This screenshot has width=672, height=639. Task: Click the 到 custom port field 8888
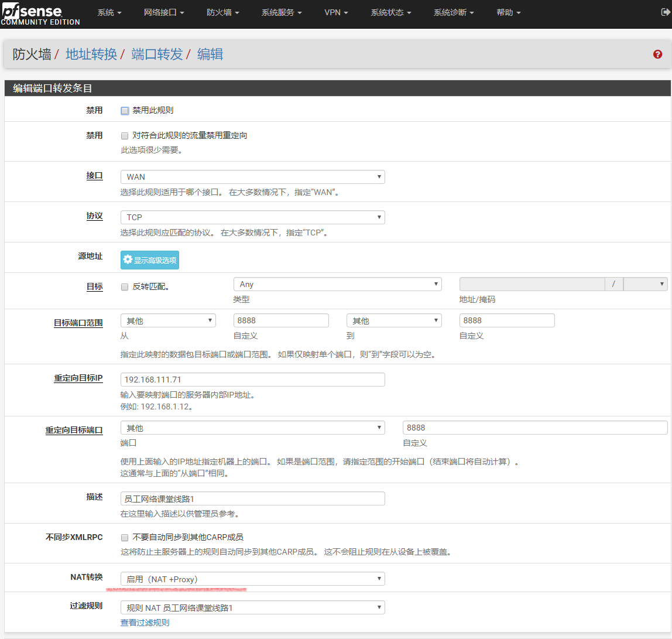(x=506, y=320)
